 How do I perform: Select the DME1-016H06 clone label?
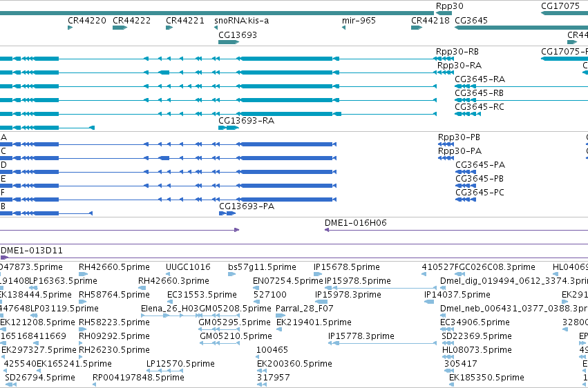click(356, 223)
